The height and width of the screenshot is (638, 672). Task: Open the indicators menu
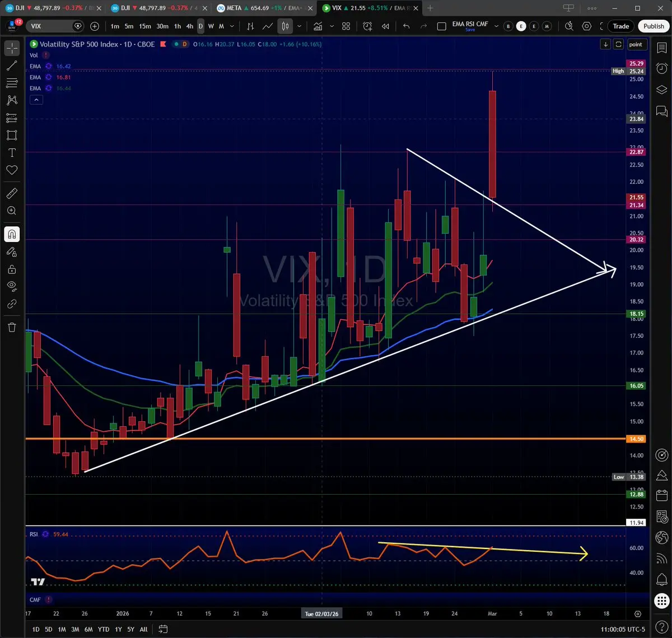pyautogui.click(x=318, y=26)
